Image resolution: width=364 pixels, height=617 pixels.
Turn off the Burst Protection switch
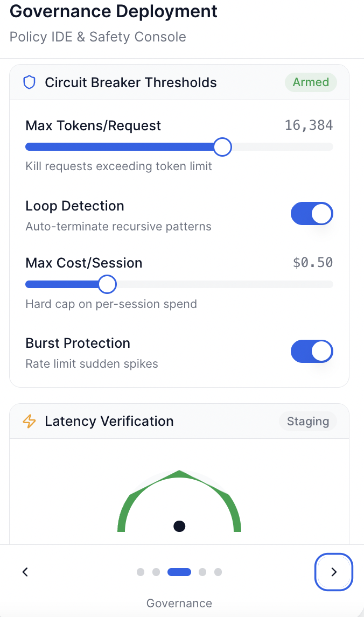tap(312, 352)
